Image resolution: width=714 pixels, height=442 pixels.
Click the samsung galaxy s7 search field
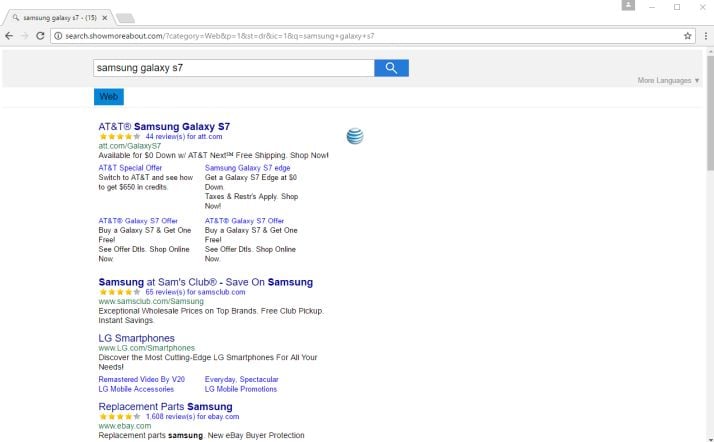(x=234, y=68)
